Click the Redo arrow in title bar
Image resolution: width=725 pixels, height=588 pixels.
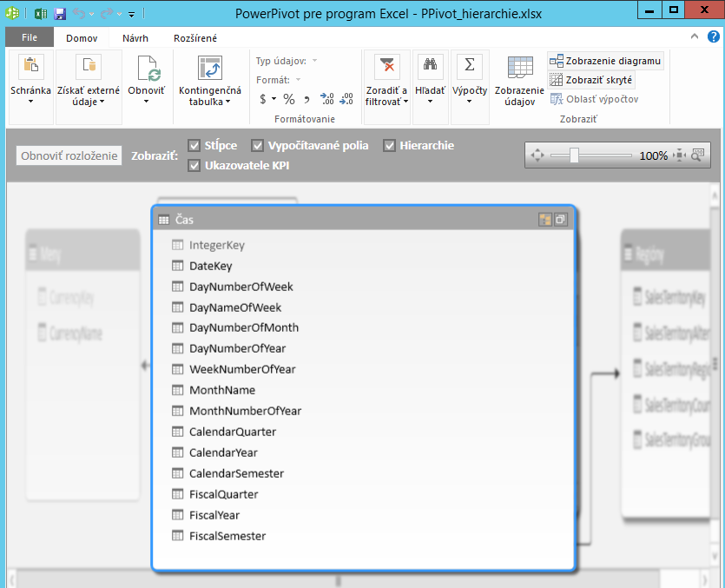(107, 14)
